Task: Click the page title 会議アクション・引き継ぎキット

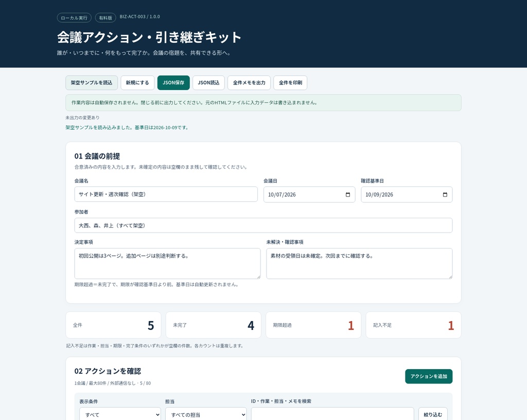Action: [x=149, y=37]
